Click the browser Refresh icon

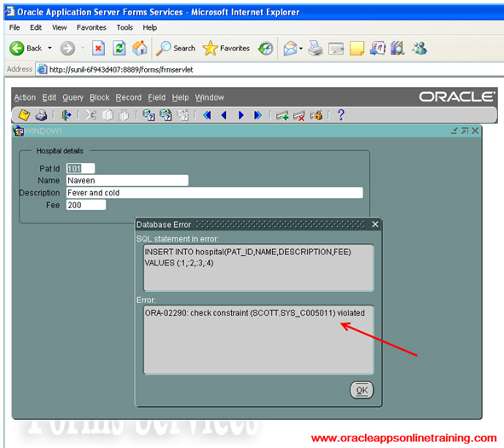(119, 49)
